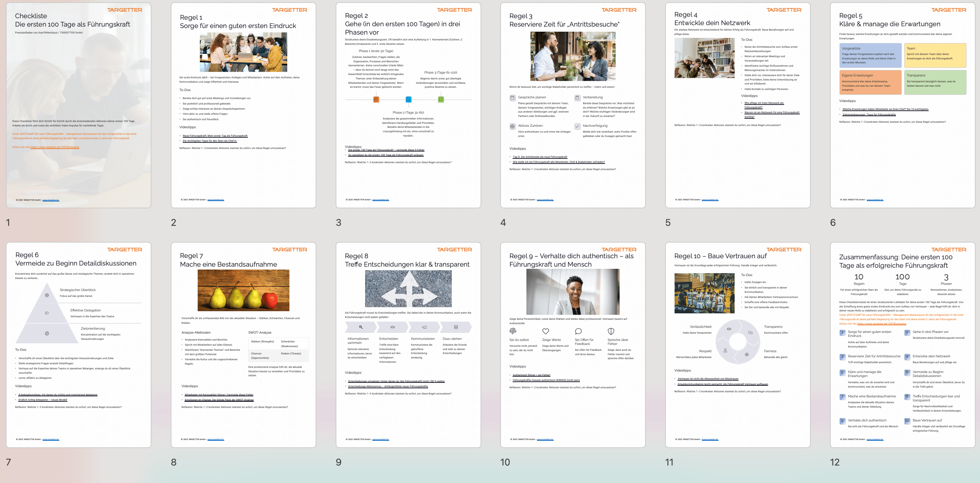Viewport: 980px width, 483px height.
Task: Open link Wie pflege ich mein Netzwerk
Action: point(764,105)
